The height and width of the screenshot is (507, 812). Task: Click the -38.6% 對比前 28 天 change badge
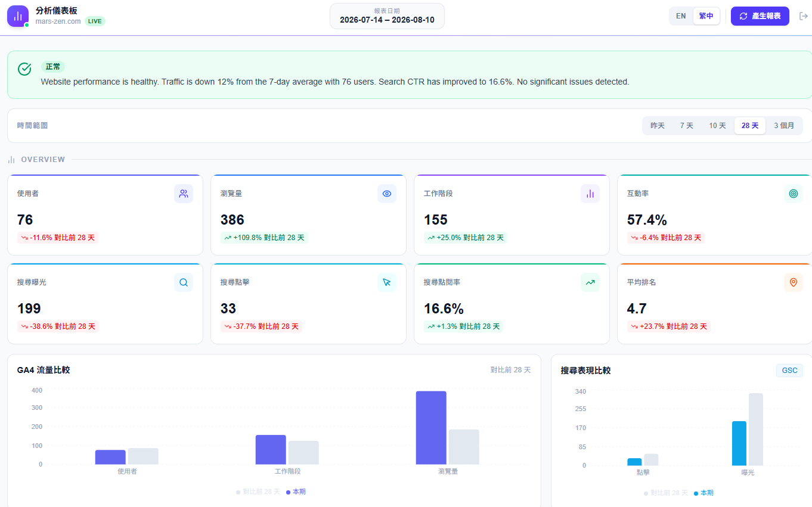(x=58, y=326)
